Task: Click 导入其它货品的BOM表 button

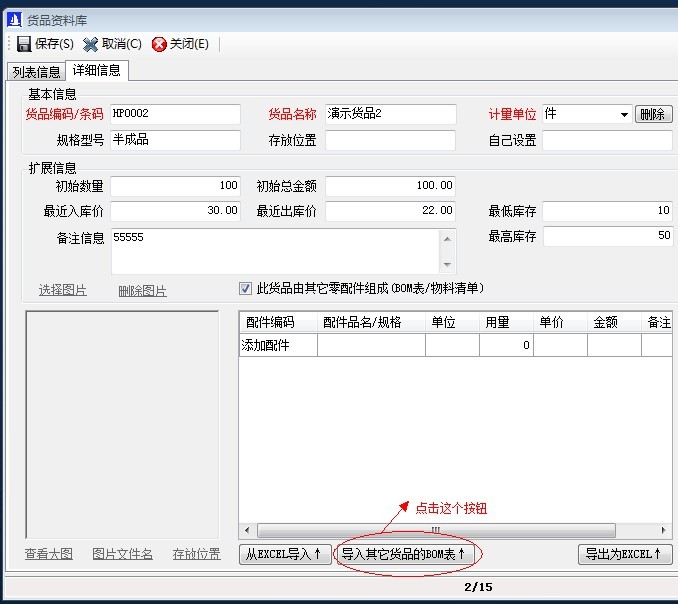Action: tap(404, 554)
